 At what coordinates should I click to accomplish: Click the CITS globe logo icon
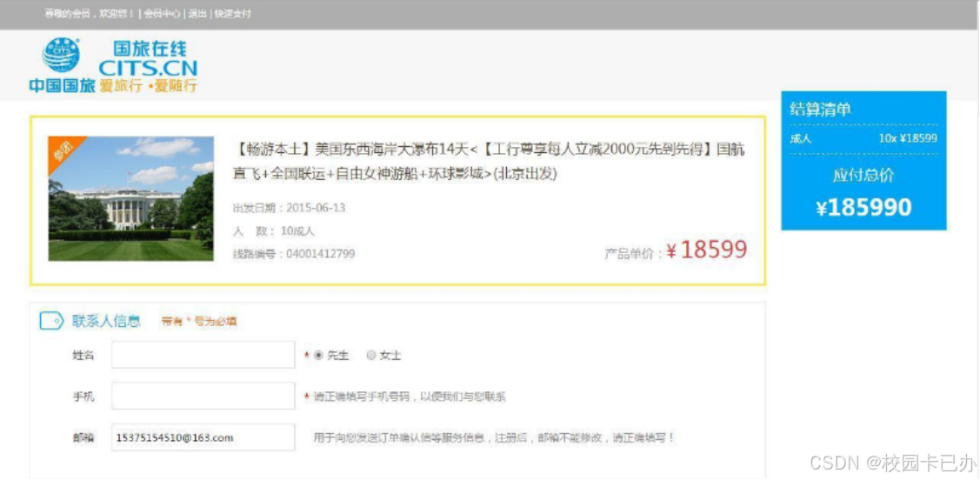[61, 56]
